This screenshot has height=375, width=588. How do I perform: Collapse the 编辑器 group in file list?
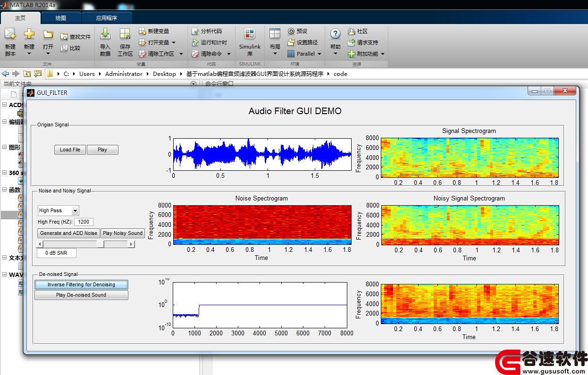click(5, 122)
